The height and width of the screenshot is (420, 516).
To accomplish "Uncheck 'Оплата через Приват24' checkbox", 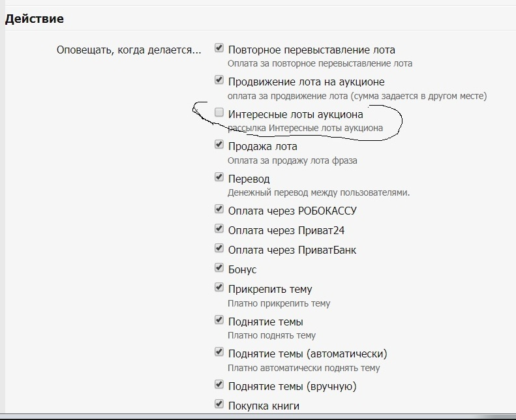I will (219, 228).
